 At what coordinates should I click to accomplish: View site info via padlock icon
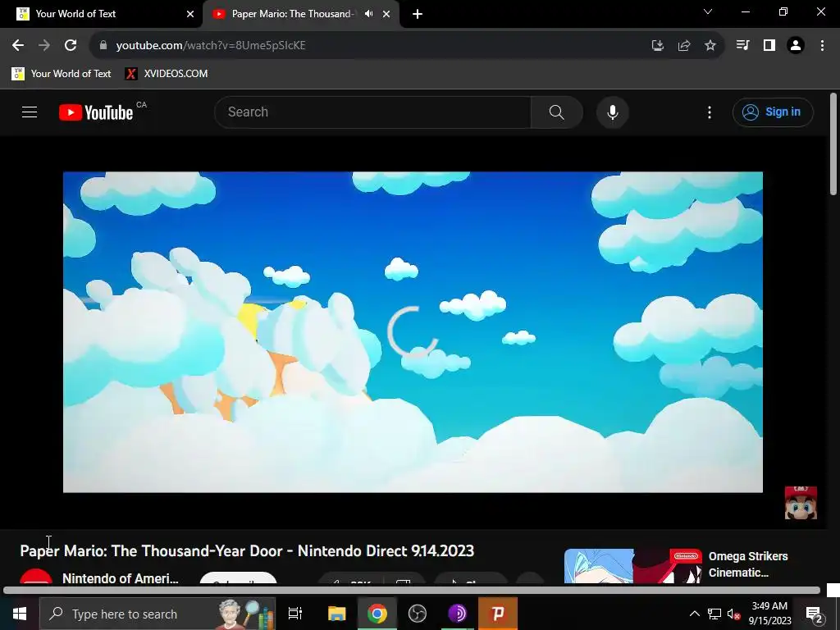(x=103, y=46)
